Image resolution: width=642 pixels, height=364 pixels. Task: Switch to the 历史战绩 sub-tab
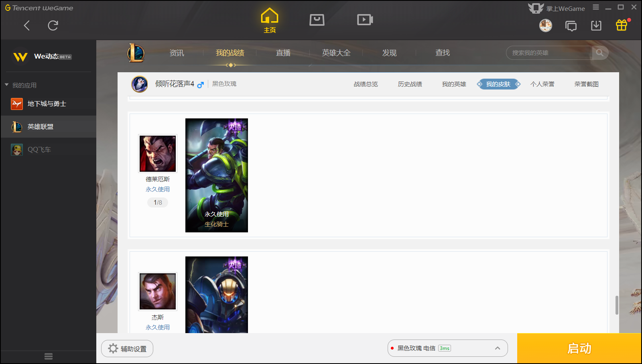point(410,84)
